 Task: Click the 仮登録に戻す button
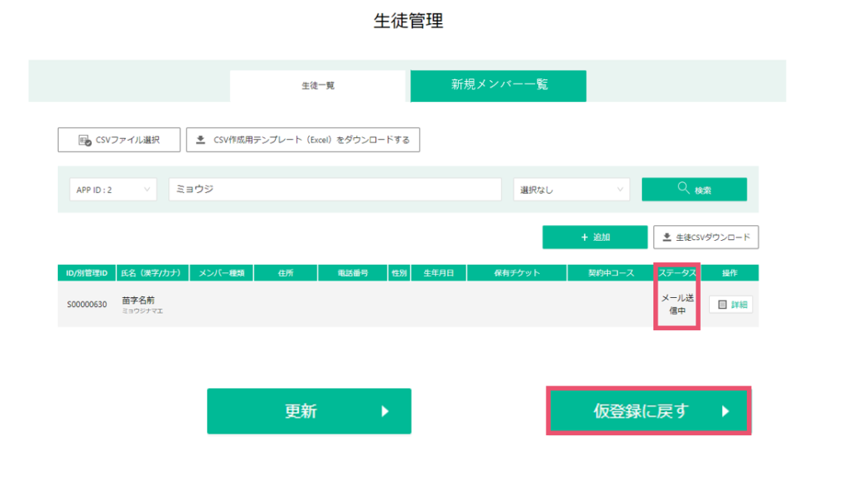pos(648,411)
